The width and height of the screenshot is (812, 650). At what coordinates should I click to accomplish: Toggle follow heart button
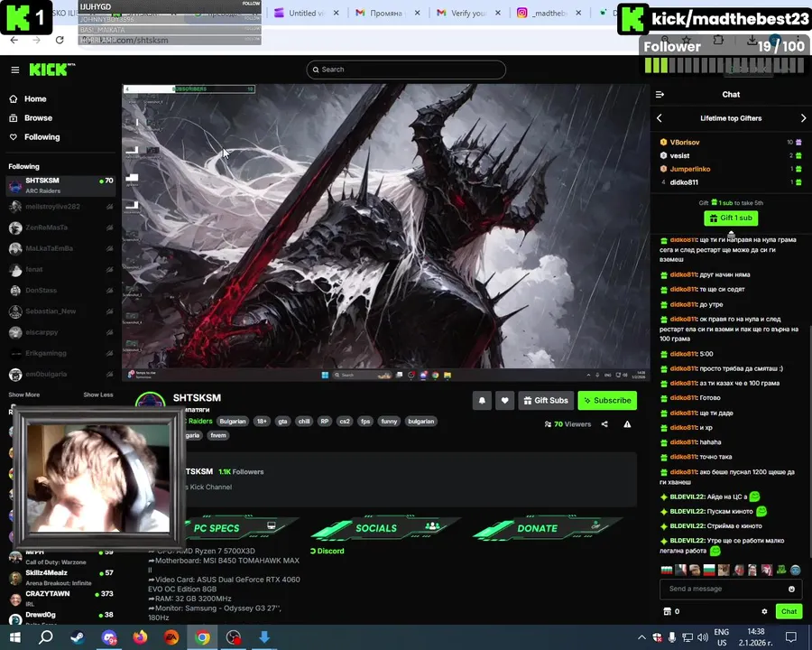click(505, 401)
